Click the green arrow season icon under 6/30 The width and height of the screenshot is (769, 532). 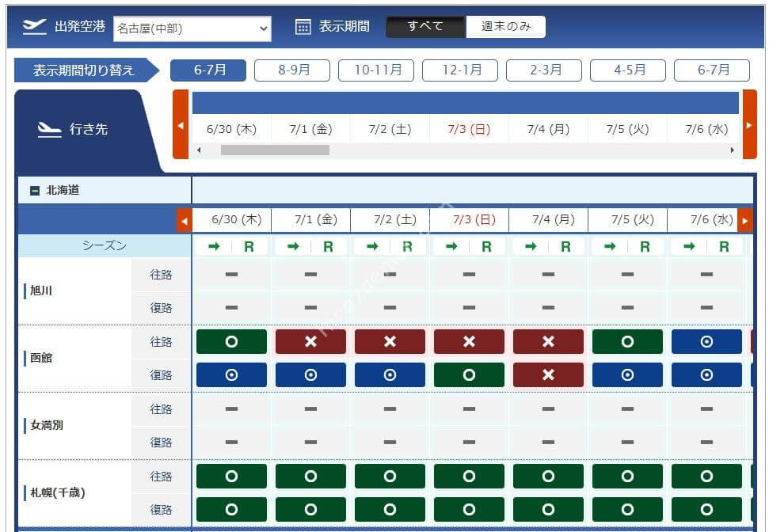(214, 247)
